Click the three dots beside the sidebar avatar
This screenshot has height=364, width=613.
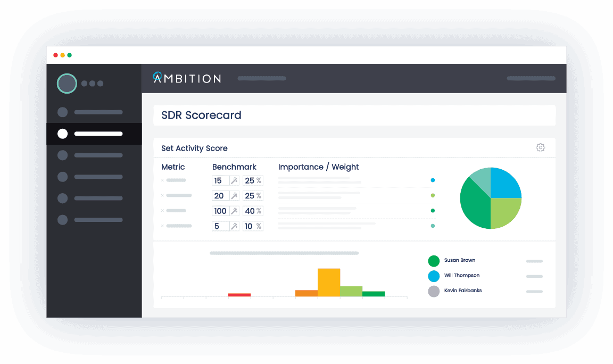pyautogui.click(x=92, y=84)
